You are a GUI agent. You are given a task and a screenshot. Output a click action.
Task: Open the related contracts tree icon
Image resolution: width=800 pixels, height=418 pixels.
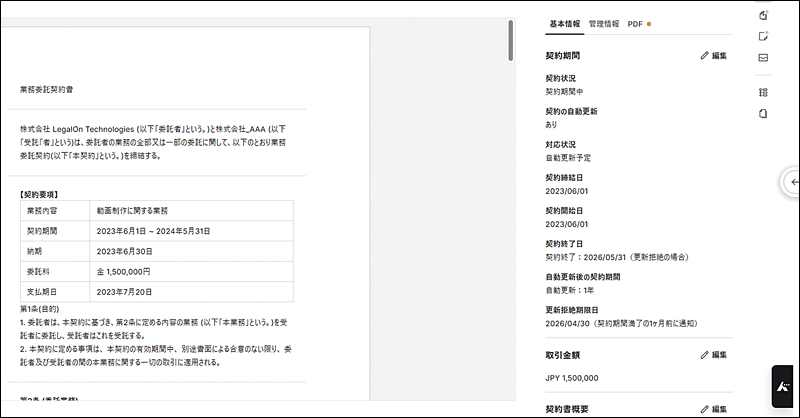click(x=763, y=92)
